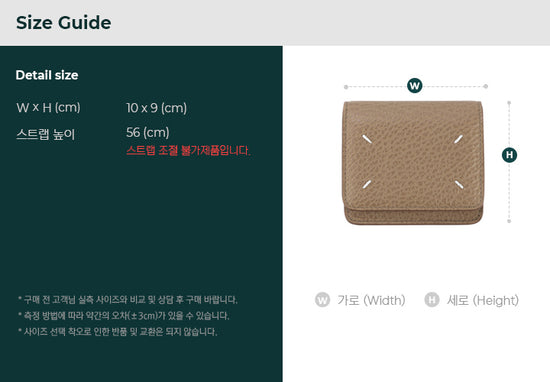
Task: Click the lower-right white stitch on wallet
Action: (x=459, y=184)
